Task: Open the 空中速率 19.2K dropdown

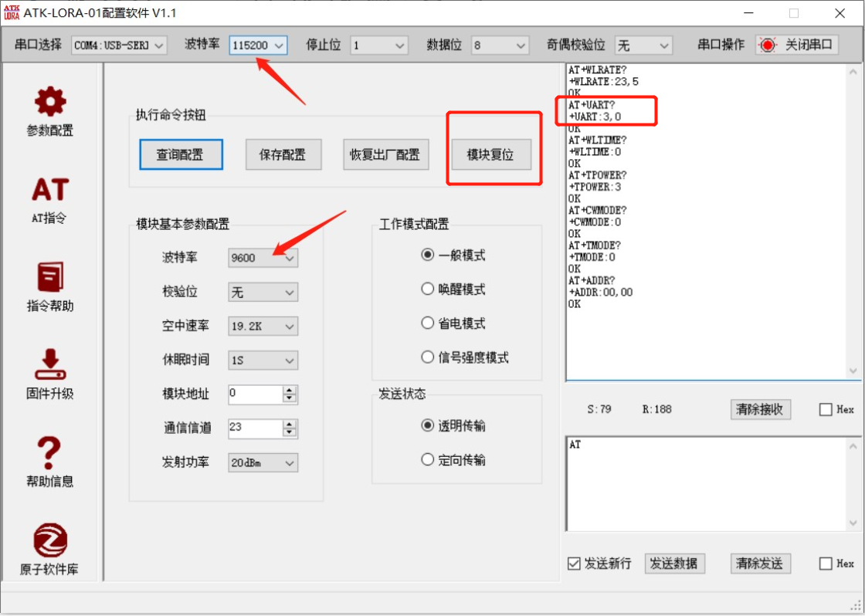Action: 290,326
